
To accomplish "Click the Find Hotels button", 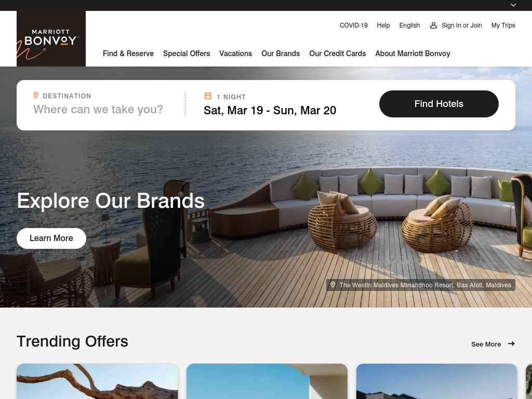I will pos(438,104).
